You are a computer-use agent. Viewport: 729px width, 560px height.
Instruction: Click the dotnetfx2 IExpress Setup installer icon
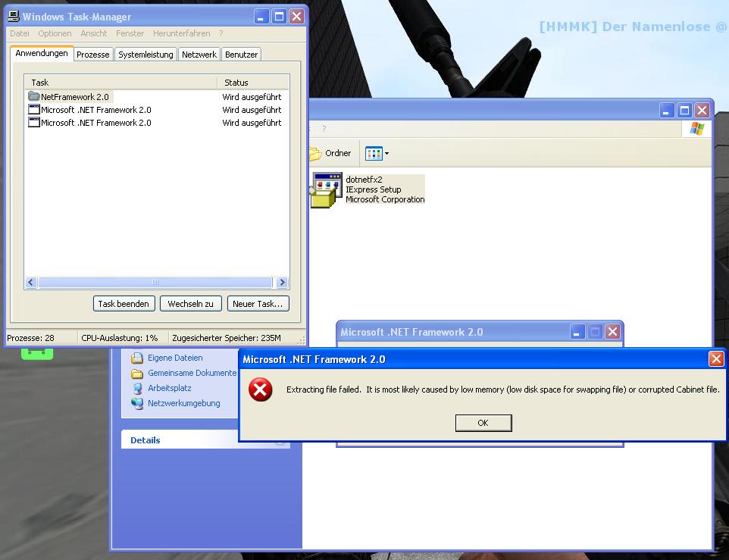(x=327, y=190)
